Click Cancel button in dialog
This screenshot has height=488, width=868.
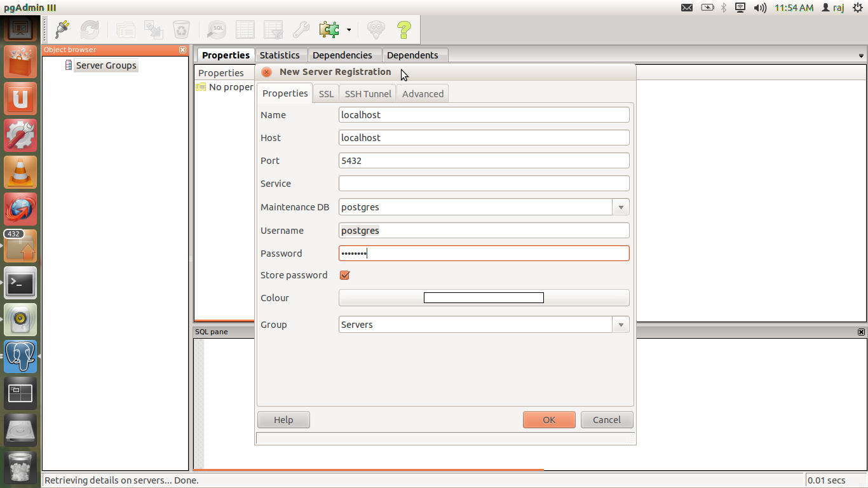pyautogui.click(x=607, y=420)
